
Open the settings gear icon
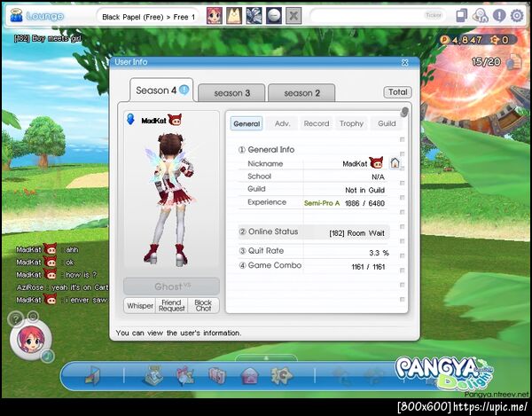[x=517, y=16]
